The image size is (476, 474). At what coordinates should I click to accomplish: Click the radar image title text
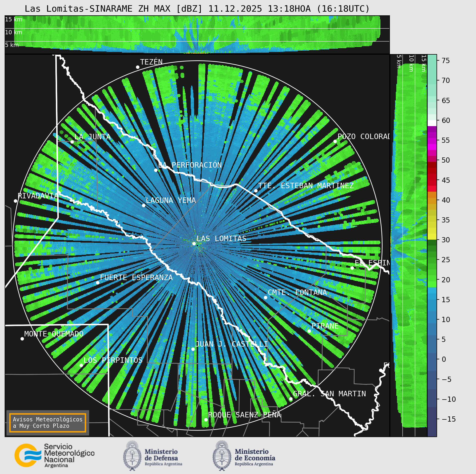[x=197, y=9]
